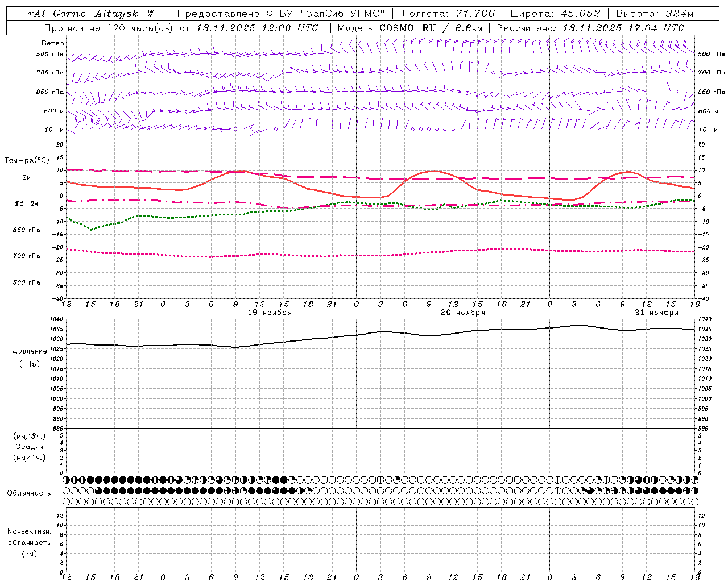Click the 'Широта: 45.052' header value
The image size is (728, 582).
coord(556,14)
